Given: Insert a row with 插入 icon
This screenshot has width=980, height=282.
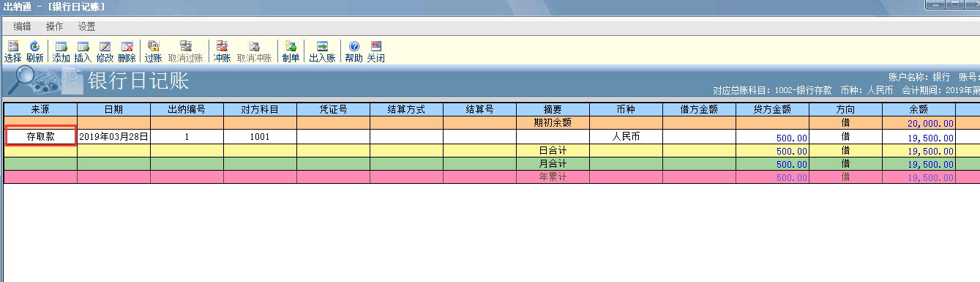Looking at the screenshot, I should click(83, 51).
